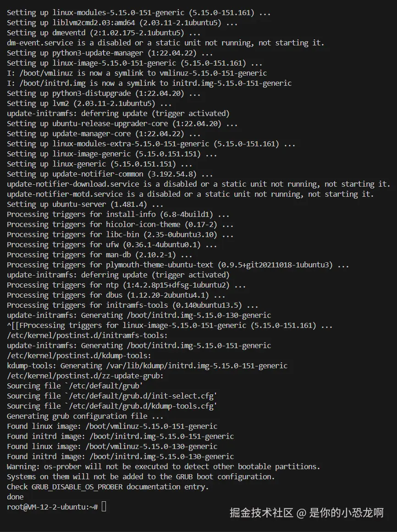
Task: Click the '^[[FProcessing triggers' line
Action: pyautogui.click(x=170, y=325)
